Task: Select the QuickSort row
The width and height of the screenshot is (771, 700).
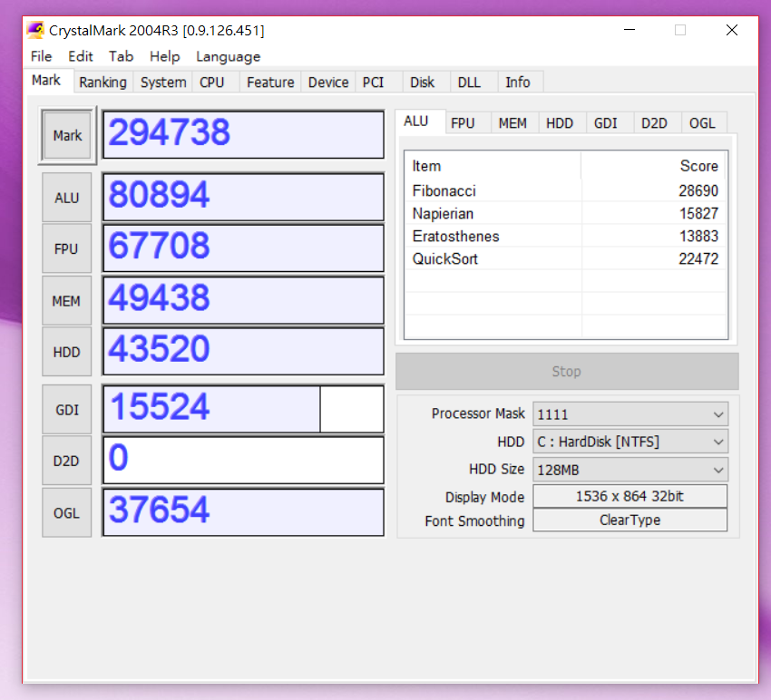Action: 565,258
